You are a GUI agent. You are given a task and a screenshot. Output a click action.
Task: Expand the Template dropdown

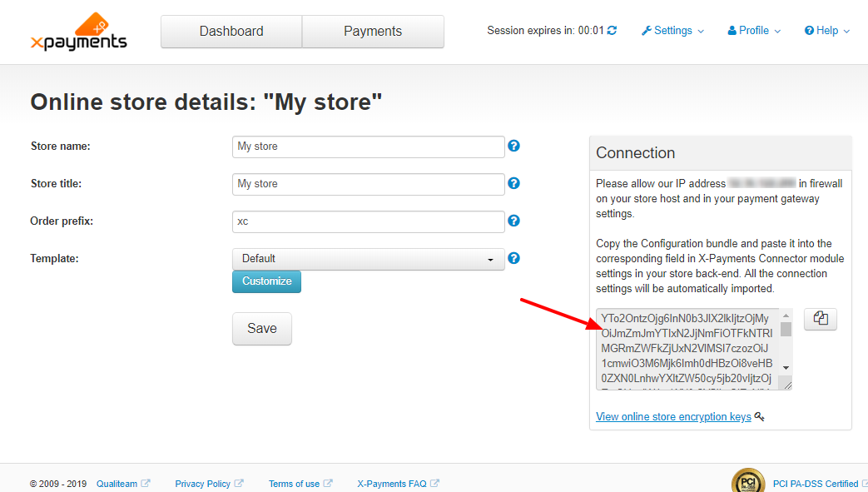point(368,259)
